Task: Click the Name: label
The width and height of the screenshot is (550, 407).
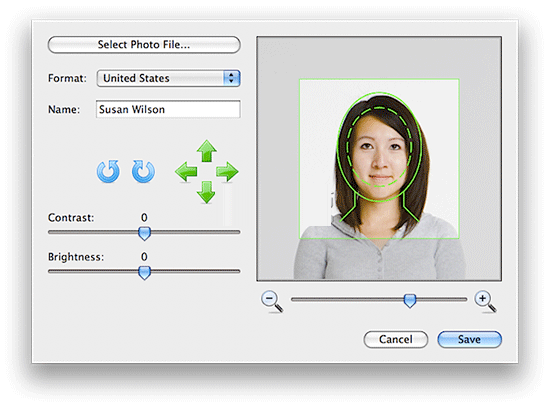Action: [64, 109]
